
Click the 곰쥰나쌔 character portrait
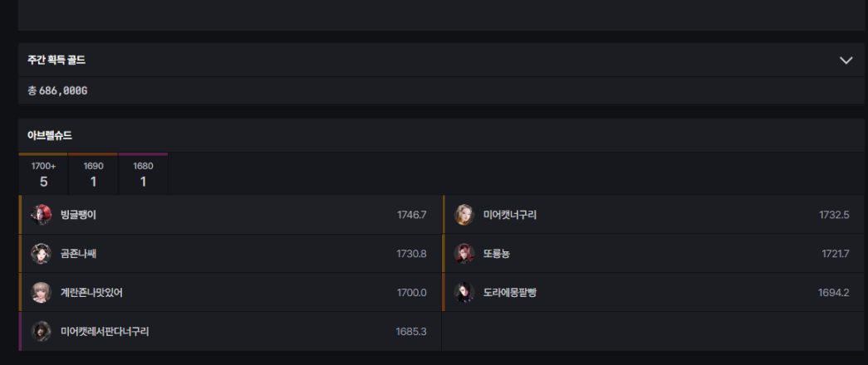tap(42, 254)
